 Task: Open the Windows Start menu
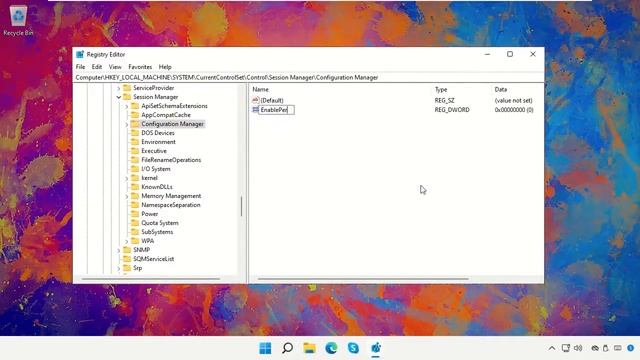pos(265,348)
